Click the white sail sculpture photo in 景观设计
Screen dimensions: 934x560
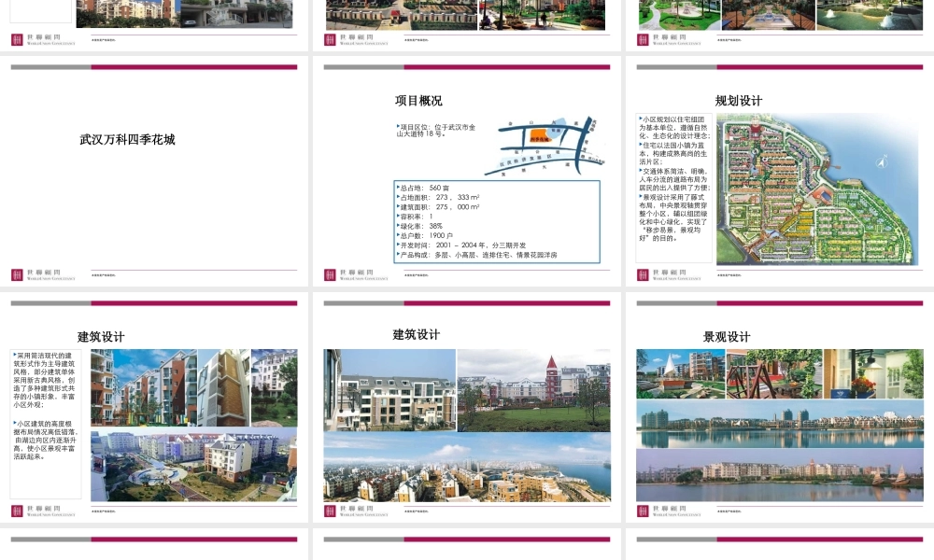(x=680, y=373)
